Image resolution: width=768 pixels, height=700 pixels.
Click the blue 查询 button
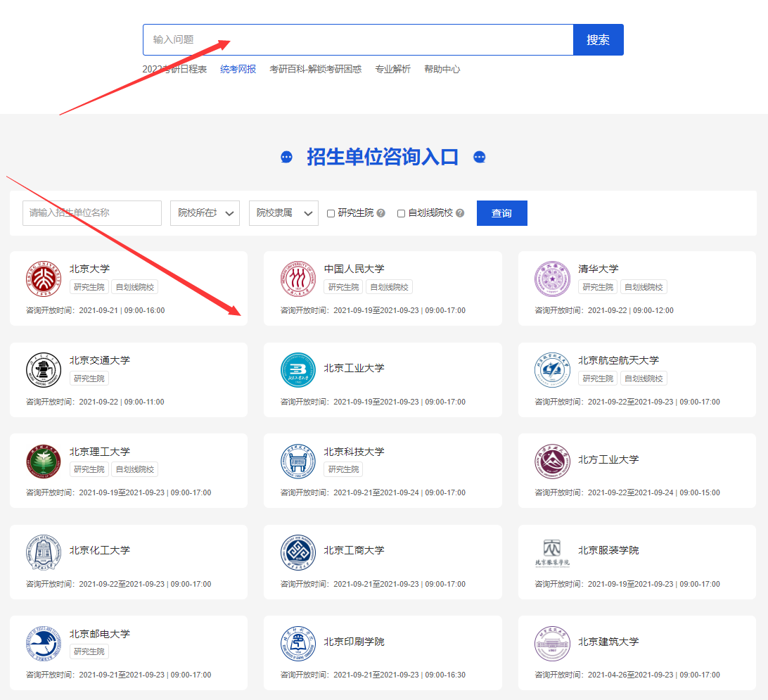click(501, 213)
